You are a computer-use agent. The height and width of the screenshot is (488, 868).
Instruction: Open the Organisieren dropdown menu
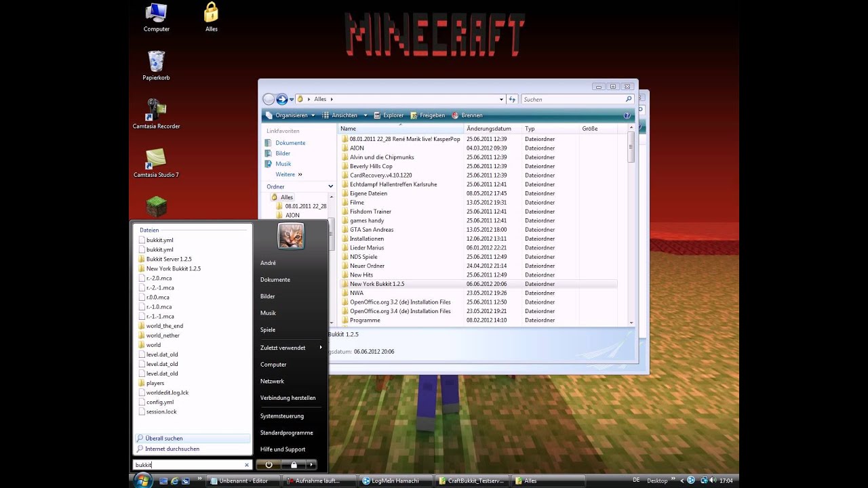(291, 115)
